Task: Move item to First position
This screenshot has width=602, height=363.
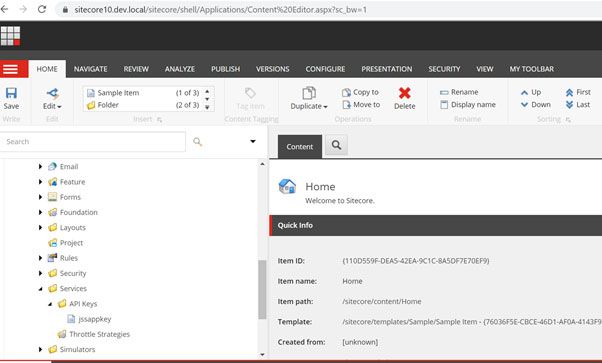Action: [578, 92]
